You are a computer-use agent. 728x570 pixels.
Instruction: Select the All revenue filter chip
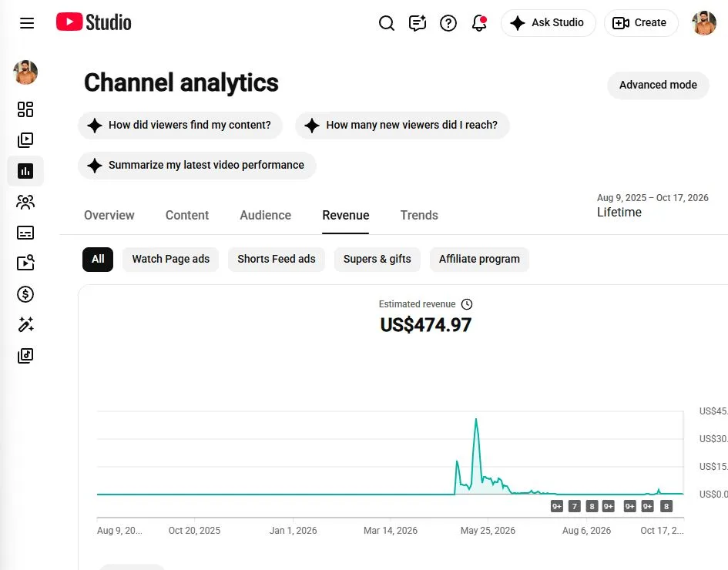click(98, 260)
